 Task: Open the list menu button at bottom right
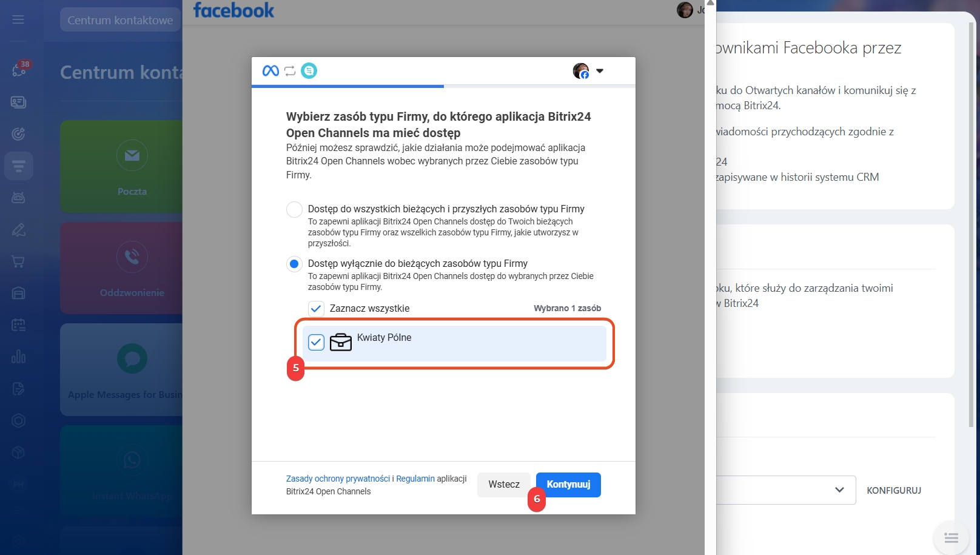951,538
